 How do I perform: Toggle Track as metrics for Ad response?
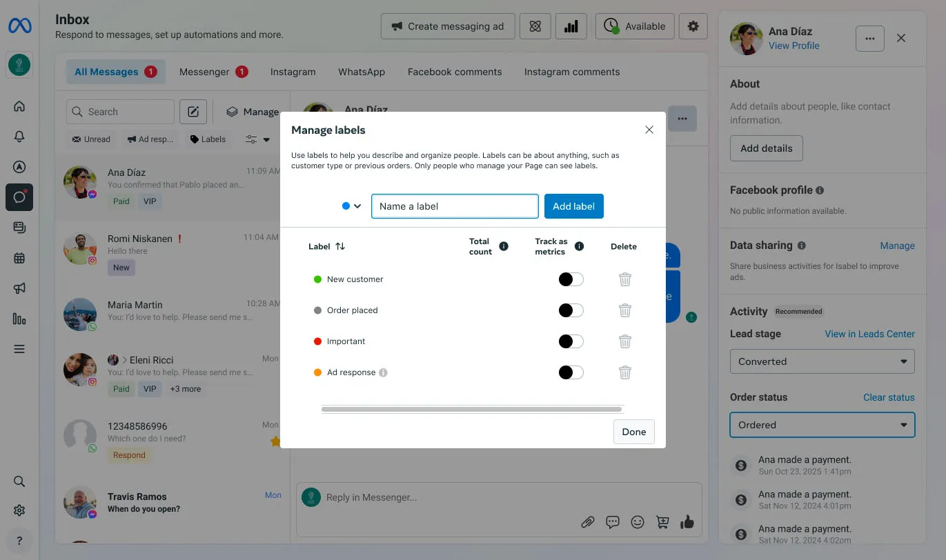(x=571, y=372)
